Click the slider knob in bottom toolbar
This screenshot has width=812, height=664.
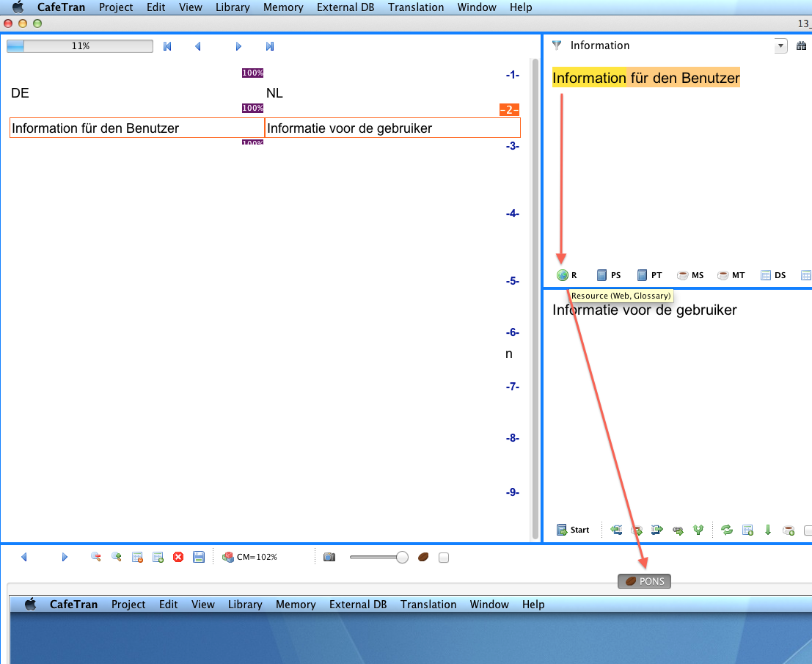[402, 558]
